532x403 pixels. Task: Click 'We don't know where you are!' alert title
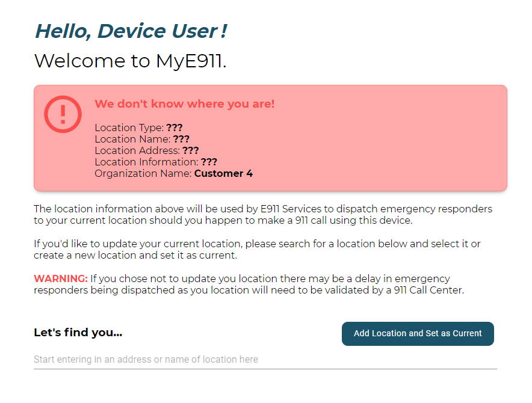[x=185, y=104]
